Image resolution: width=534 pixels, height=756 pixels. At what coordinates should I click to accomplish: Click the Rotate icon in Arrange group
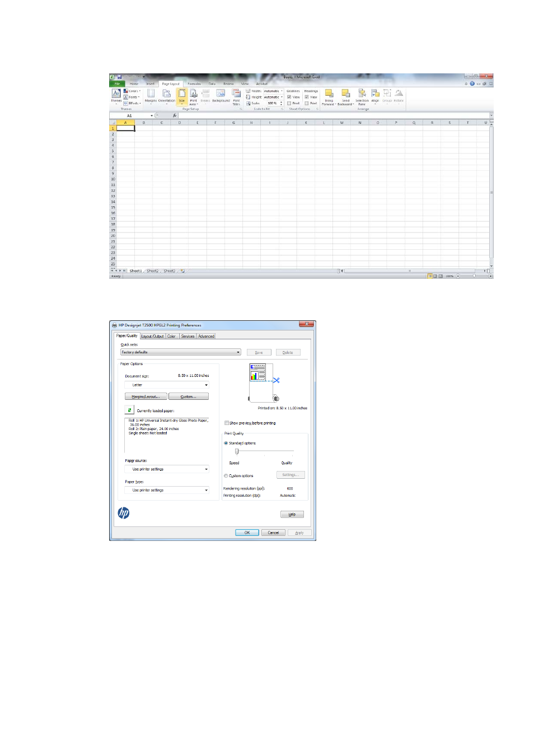399,96
